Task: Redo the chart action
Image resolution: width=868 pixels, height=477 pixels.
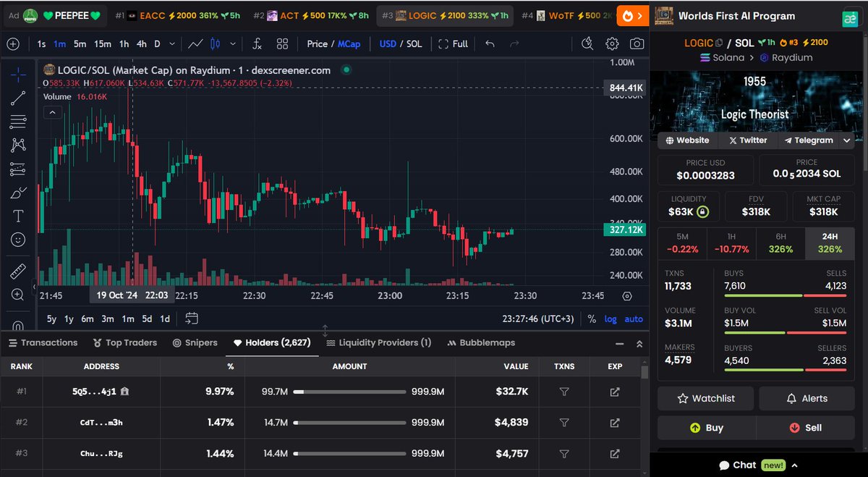Action: (x=514, y=44)
